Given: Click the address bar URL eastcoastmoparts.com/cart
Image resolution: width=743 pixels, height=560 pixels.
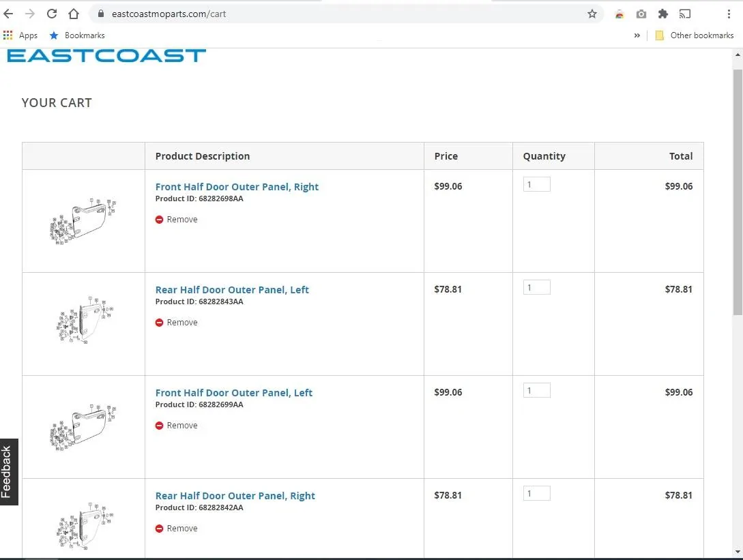Looking at the screenshot, I should point(169,14).
